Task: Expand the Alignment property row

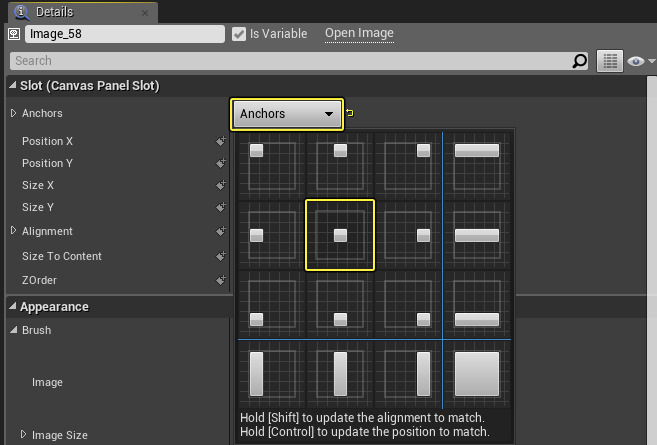Action: pyautogui.click(x=13, y=231)
